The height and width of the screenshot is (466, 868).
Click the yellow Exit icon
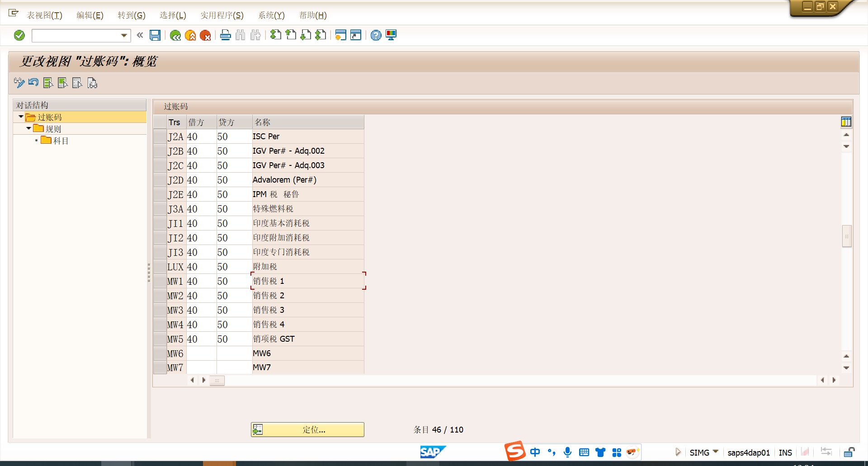click(190, 35)
